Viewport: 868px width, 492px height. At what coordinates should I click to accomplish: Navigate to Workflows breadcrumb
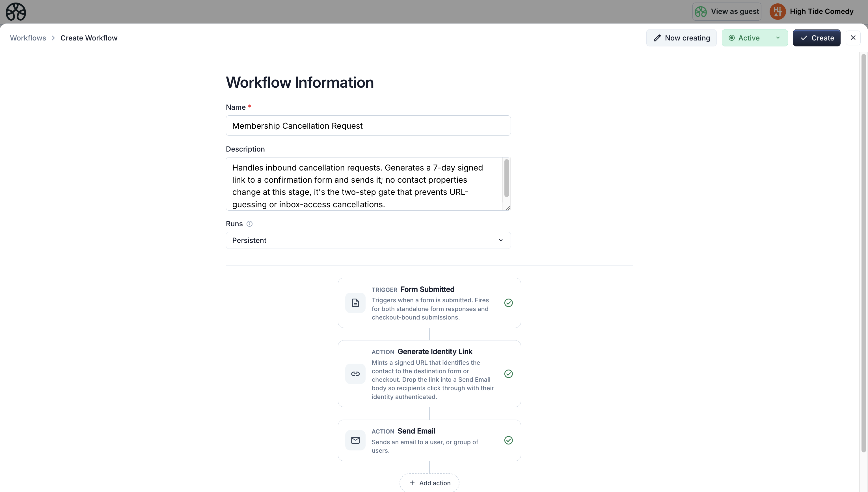[x=28, y=38]
